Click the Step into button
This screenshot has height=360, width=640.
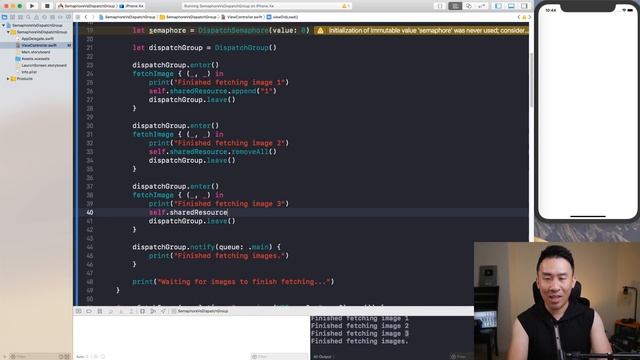click(121, 311)
